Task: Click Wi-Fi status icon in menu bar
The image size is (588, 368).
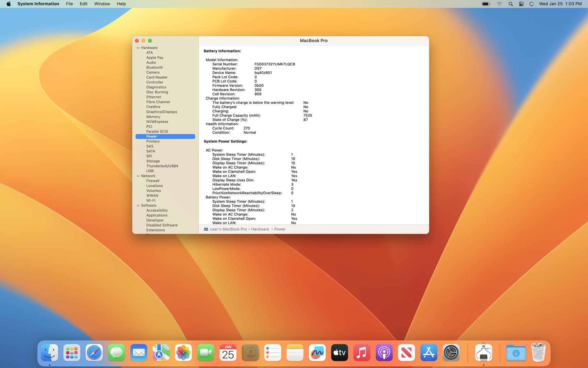Action: coord(499,4)
